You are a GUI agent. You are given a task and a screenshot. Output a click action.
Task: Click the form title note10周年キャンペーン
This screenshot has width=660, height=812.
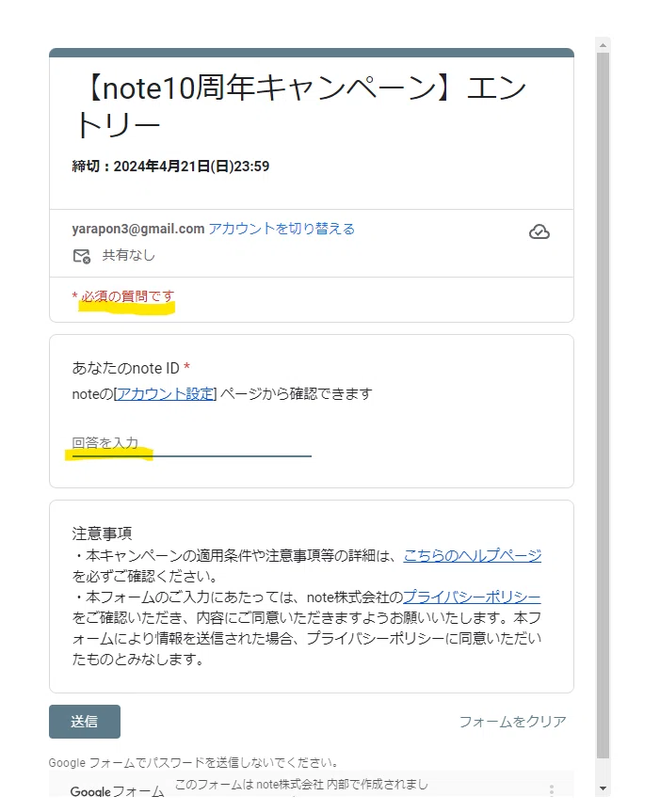click(301, 106)
